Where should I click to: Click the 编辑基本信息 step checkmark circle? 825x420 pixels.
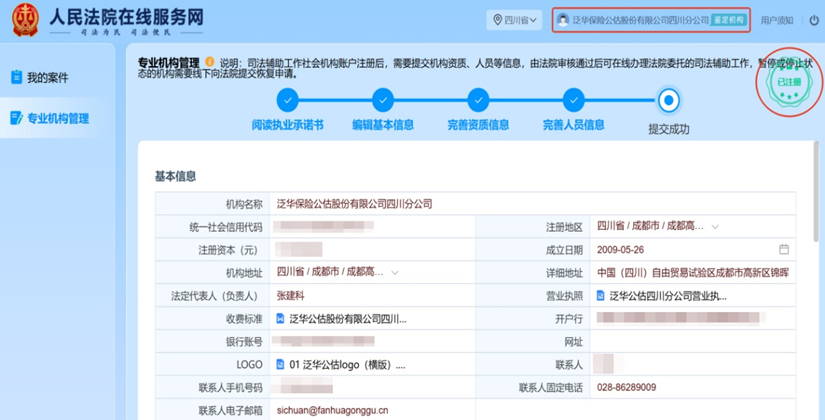[x=383, y=100]
